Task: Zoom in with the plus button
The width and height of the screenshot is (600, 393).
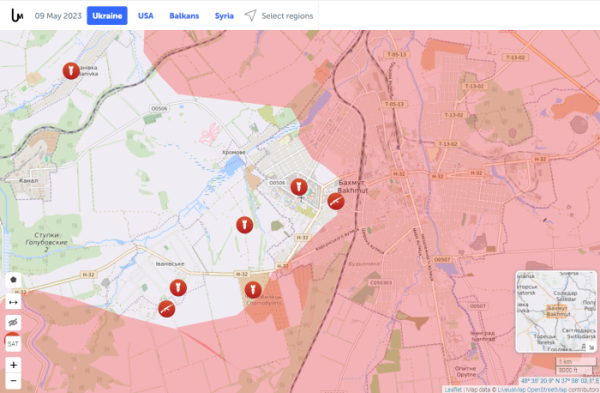Action: (13, 365)
